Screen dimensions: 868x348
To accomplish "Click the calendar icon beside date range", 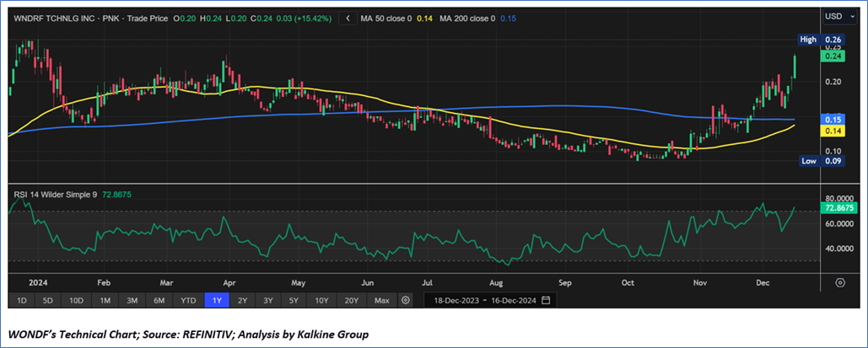I will [547, 300].
